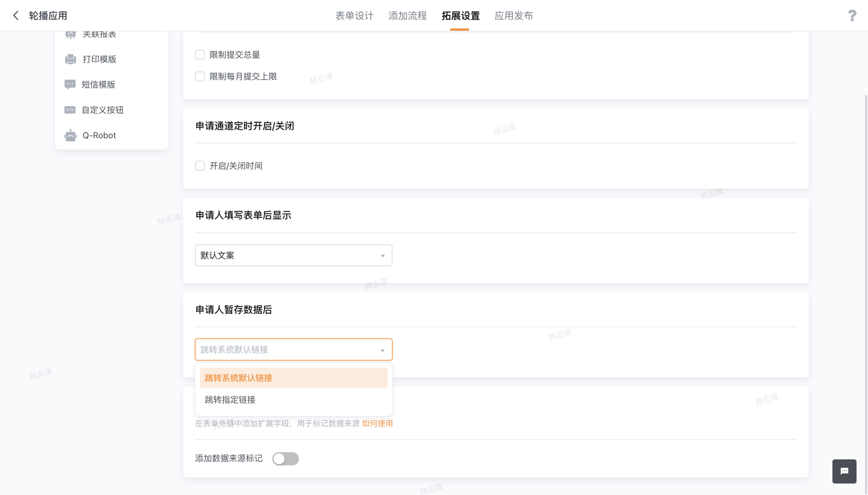
Task: Switch to 添加流程 tab
Action: [407, 16]
